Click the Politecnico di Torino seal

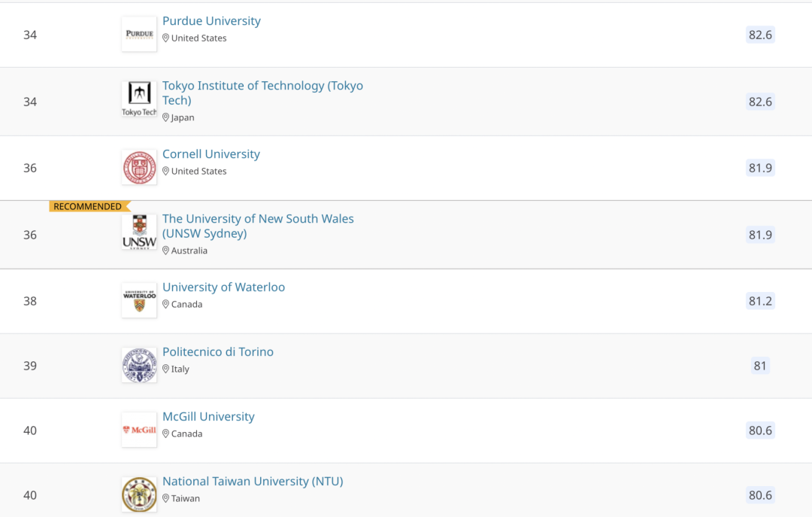click(139, 365)
